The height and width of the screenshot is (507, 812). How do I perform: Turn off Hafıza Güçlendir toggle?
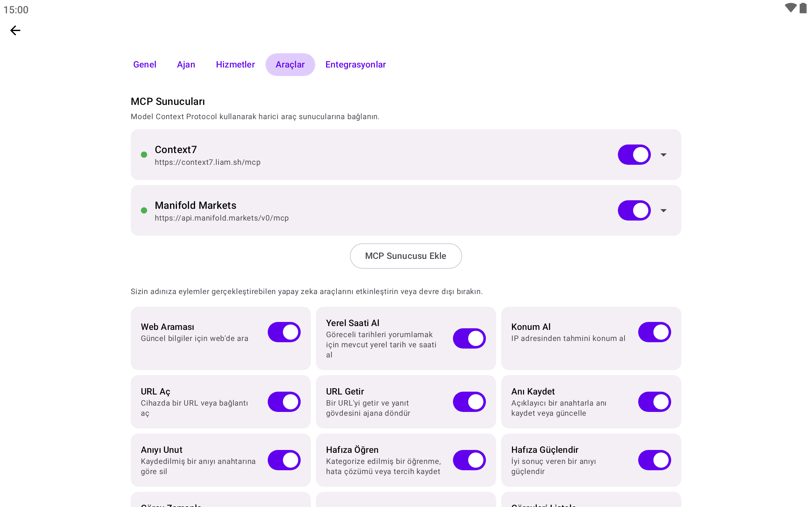(654, 460)
